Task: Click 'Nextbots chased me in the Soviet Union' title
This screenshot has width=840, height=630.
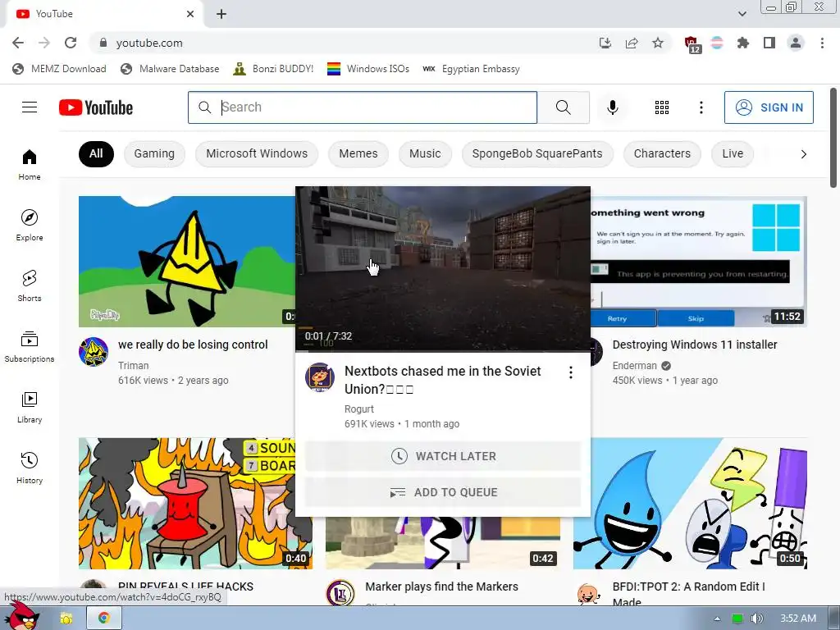Action: point(442,380)
